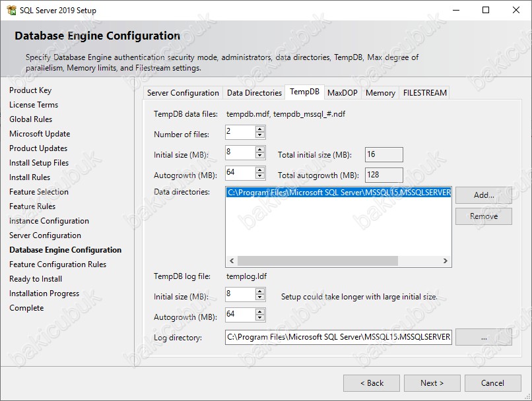Viewport: 532px width, 401px height.
Task: Focus the data files Autogrowth field
Action: [x=240, y=173]
